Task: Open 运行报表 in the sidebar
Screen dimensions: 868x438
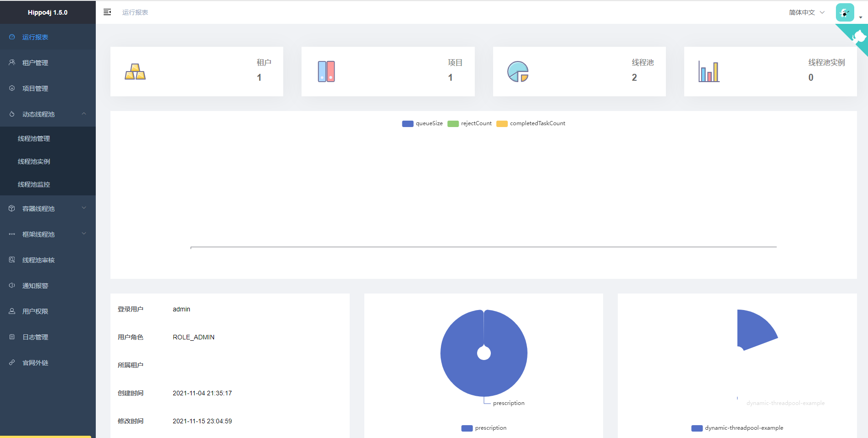Action: pyautogui.click(x=48, y=37)
